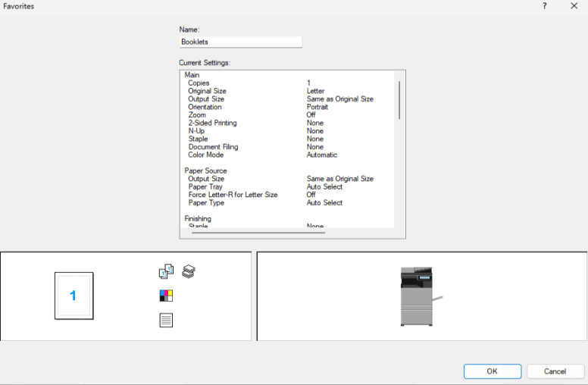Select the Finishing section heading
This screenshot has height=385, width=588.
click(x=198, y=218)
